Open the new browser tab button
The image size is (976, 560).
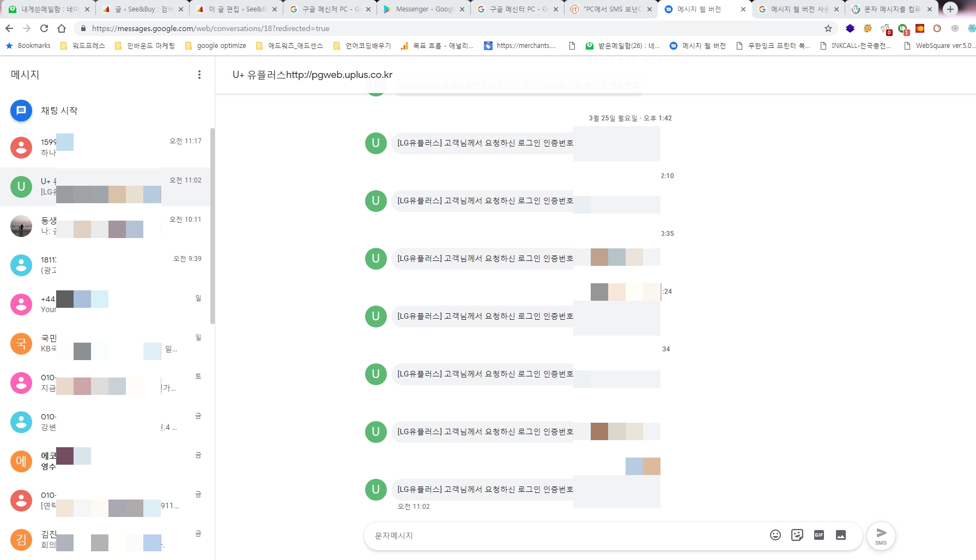(950, 9)
